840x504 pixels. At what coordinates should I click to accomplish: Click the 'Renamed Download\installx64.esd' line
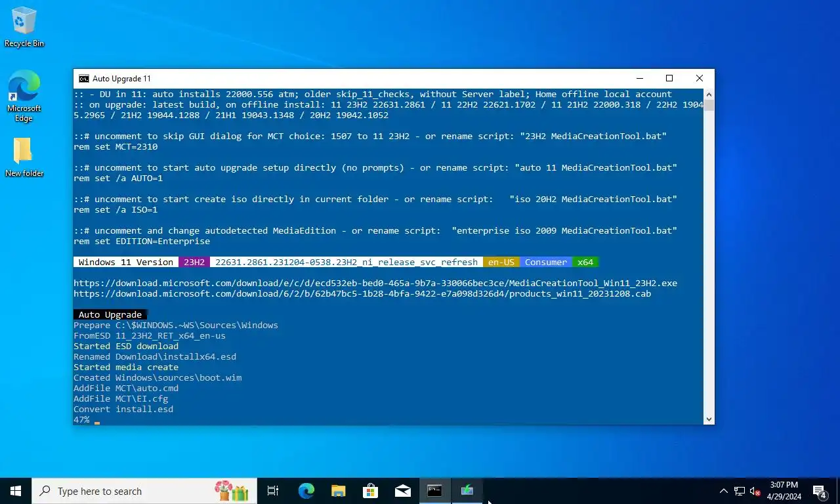[x=155, y=356]
